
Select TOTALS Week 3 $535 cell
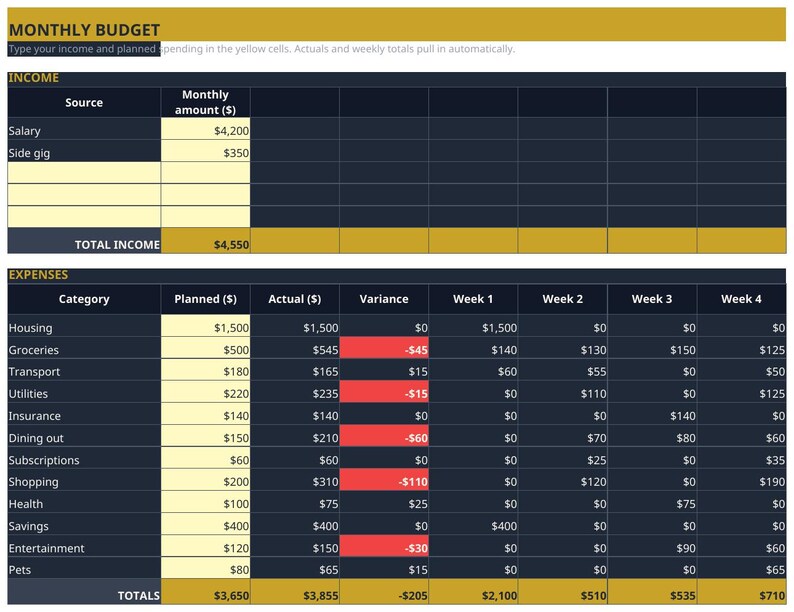click(652, 592)
